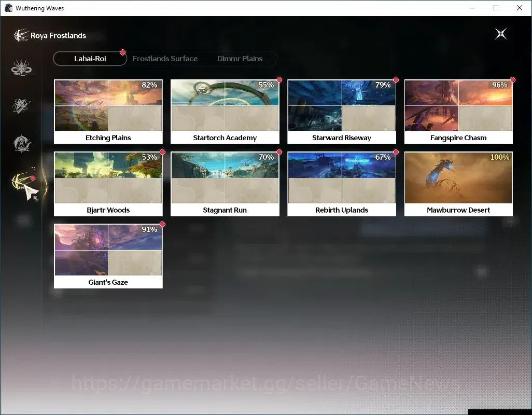Click the 53% progress on Bjartr Woods
The image size is (532, 415).
click(149, 157)
